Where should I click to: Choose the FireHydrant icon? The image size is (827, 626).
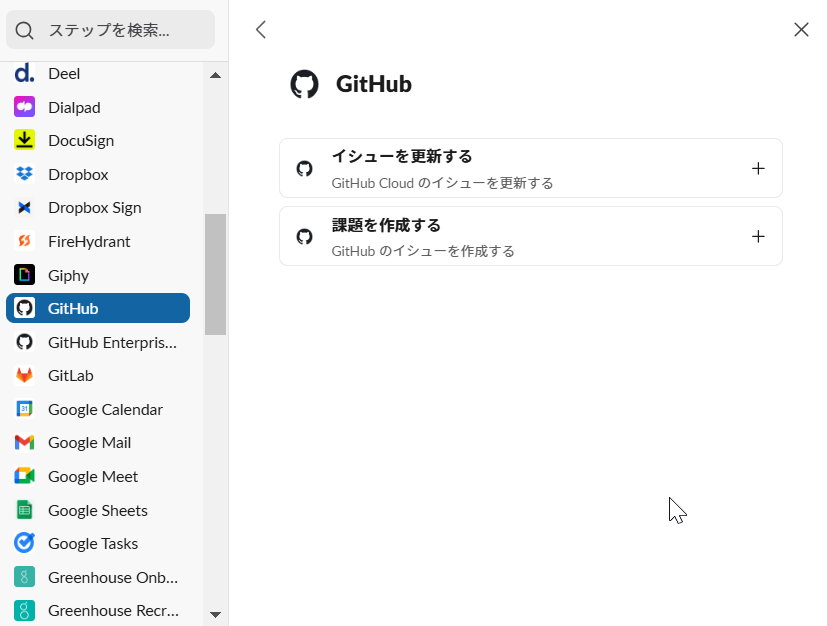pyautogui.click(x=25, y=241)
